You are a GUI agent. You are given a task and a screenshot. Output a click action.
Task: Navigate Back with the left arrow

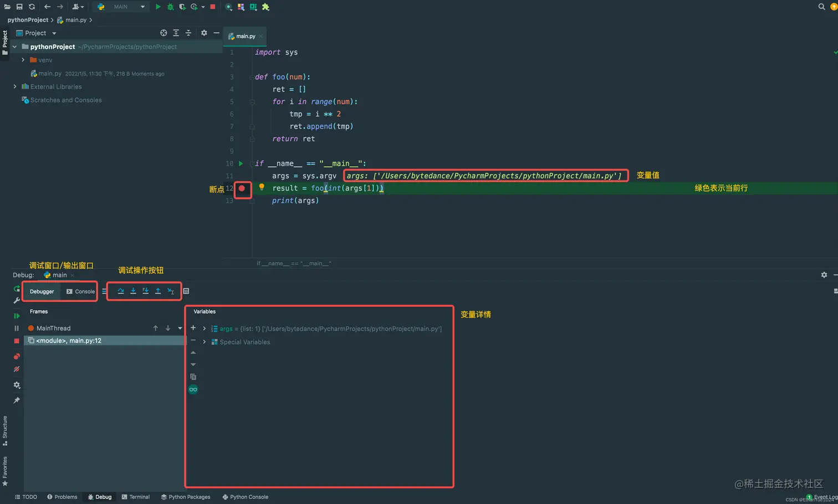[x=47, y=7]
